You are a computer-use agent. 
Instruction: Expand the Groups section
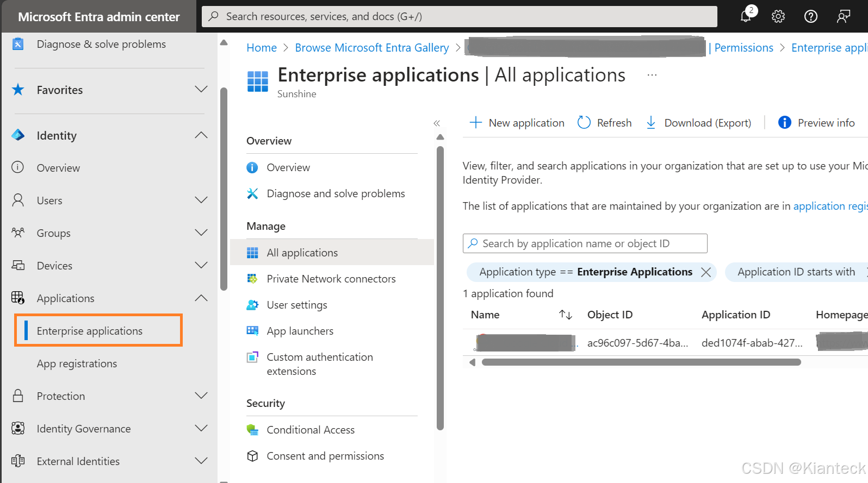point(201,233)
